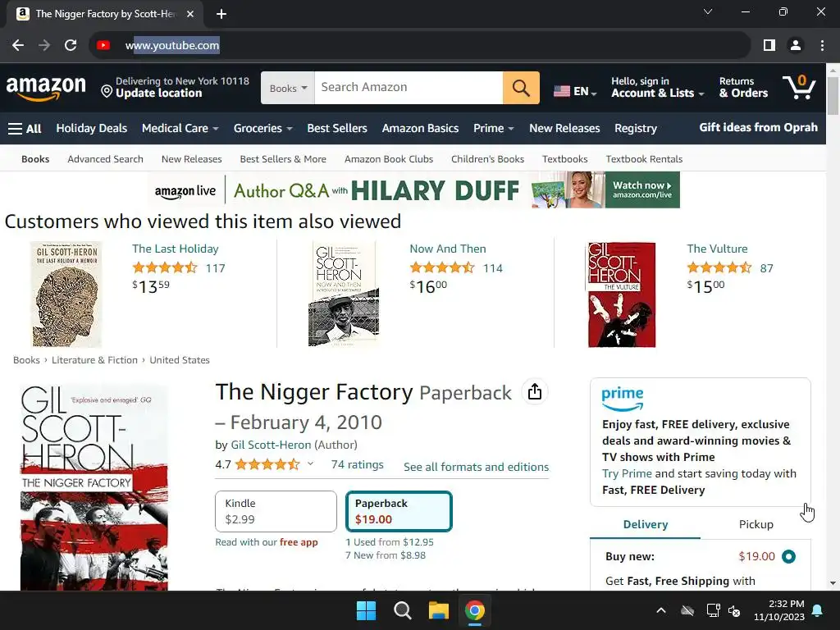Click See all formats and editions
Screen dimensions: 840x630
pos(476,467)
